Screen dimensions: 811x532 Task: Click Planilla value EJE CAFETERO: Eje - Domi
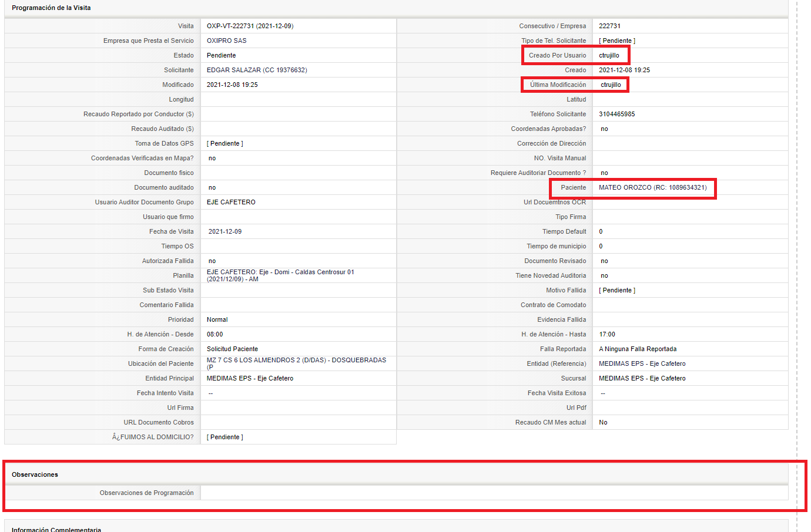click(280, 275)
